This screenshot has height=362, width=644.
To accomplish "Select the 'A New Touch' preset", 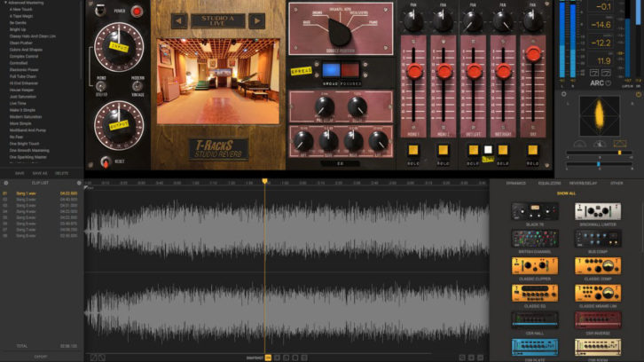I will 21,10.
